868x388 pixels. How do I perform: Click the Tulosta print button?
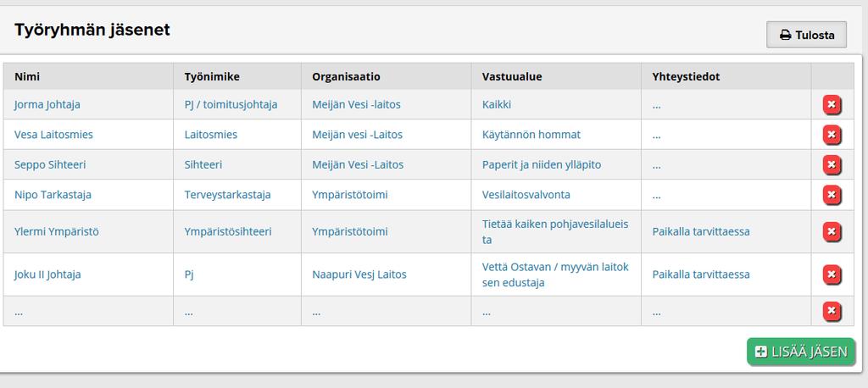[807, 35]
